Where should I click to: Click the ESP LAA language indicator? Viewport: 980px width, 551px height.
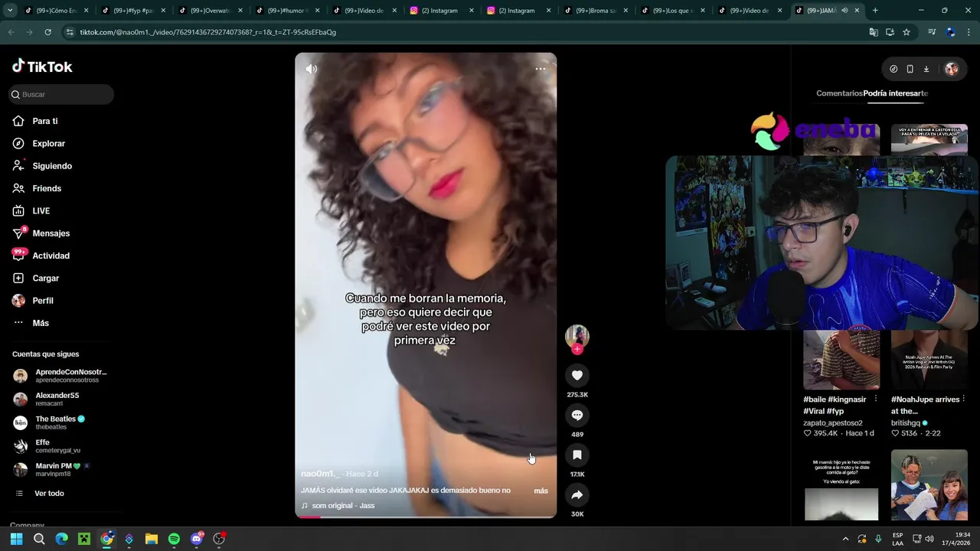pyautogui.click(x=897, y=539)
